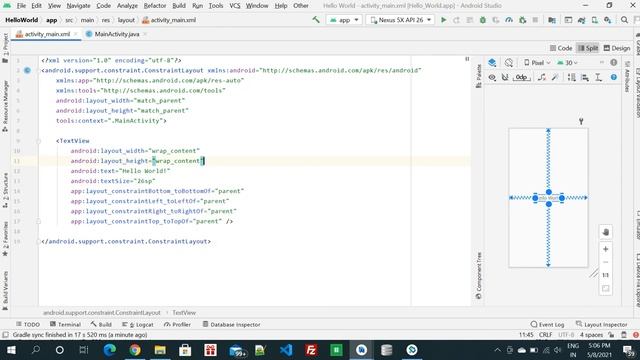Image resolution: width=640 pixels, height=360 pixels.
Task: Click the class gutter icon on line 2
Action: [x=27, y=70]
